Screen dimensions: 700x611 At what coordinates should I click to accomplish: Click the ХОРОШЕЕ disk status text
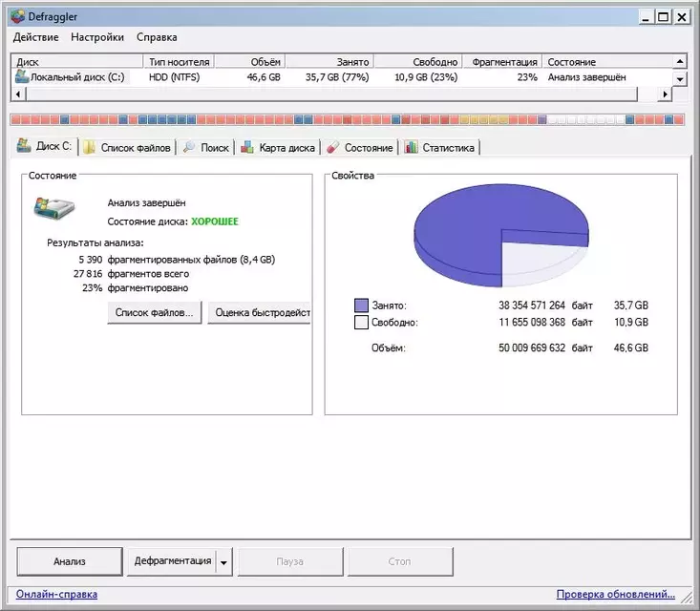point(215,221)
